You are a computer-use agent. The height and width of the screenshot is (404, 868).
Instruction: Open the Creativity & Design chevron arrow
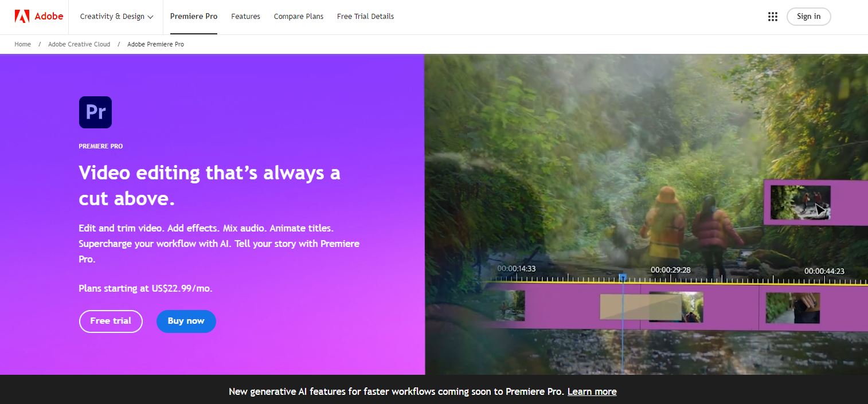(151, 17)
